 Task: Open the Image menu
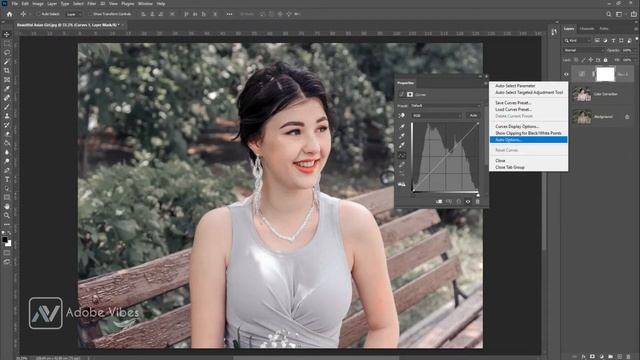38,4
